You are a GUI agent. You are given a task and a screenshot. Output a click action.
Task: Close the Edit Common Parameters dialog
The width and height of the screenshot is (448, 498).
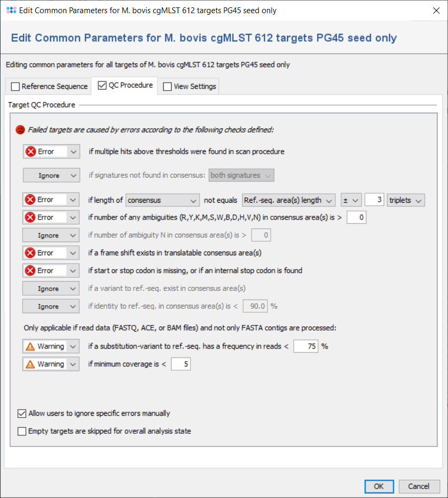(435, 11)
